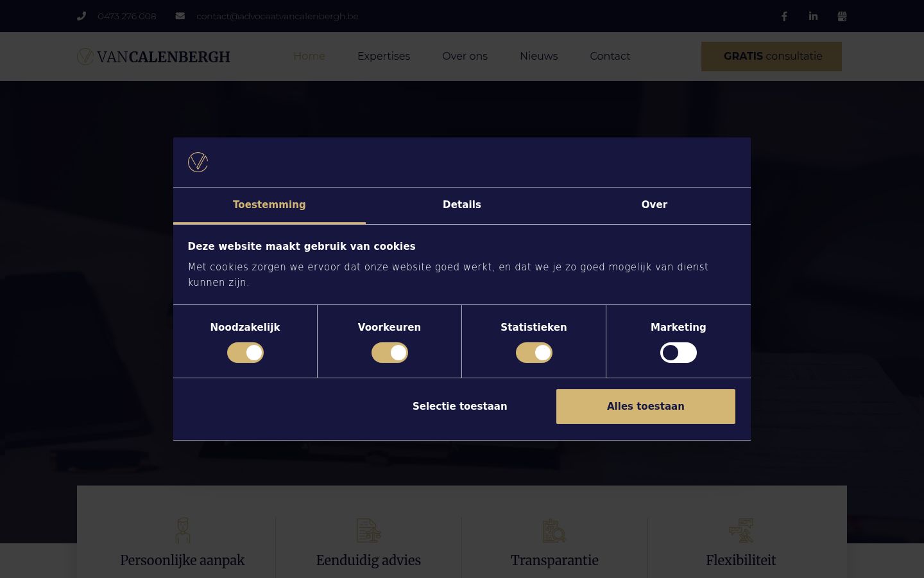Image resolution: width=924 pixels, height=578 pixels.
Task: Click the Google Business store icon
Action: pos(842,16)
